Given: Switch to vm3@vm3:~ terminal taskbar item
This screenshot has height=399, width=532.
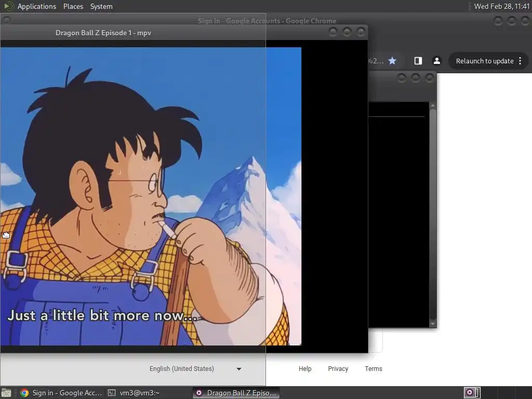Looking at the screenshot, I should (134, 393).
